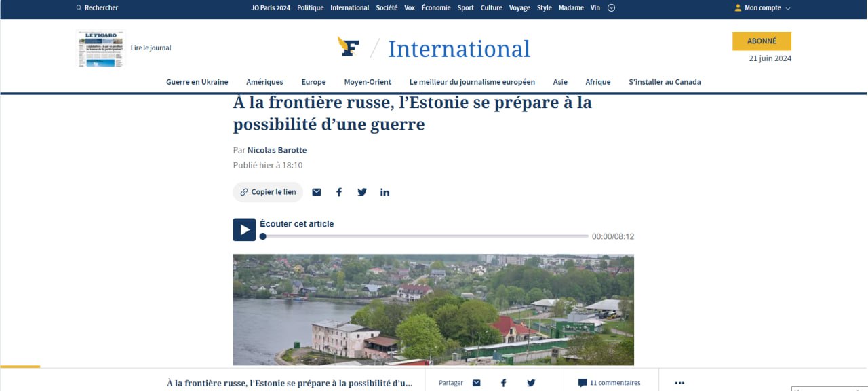This screenshot has width=868, height=391.
Task: Click email icon in bottom sticky bar
Action: (x=476, y=383)
